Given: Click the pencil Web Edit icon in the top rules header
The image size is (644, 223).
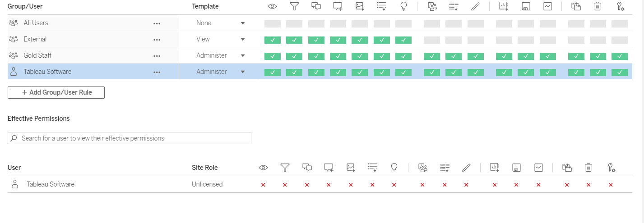Looking at the screenshot, I should (x=475, y=6).
